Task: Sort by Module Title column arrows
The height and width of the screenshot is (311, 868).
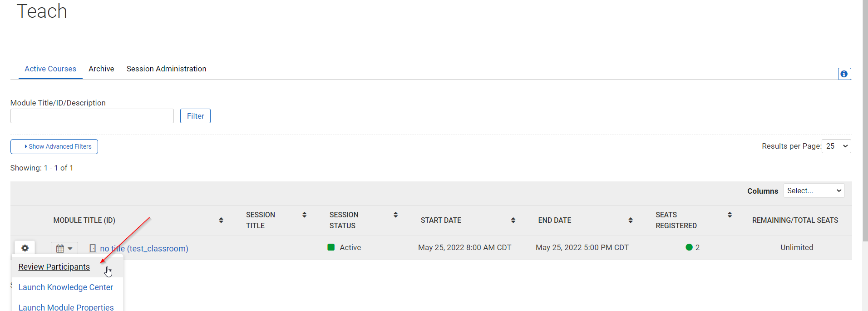Action: (221, 220)
